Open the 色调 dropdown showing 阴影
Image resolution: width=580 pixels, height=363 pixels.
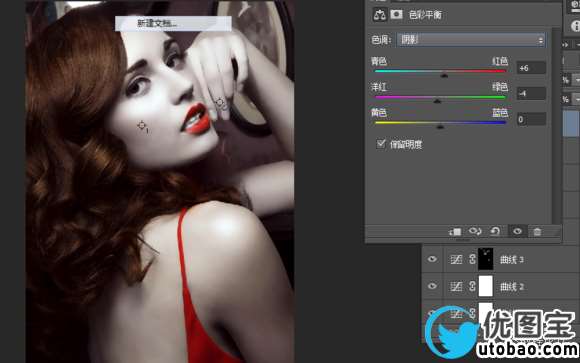coord(471,40)
